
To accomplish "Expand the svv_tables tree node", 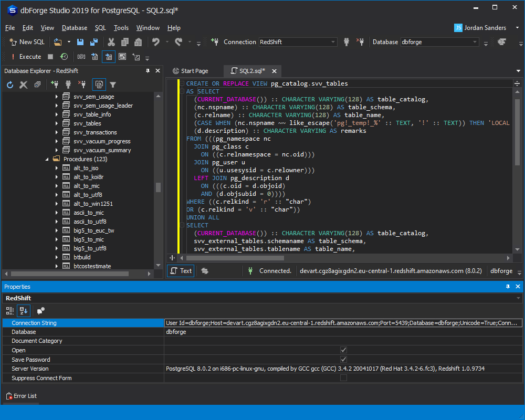I will pos(56,123).
